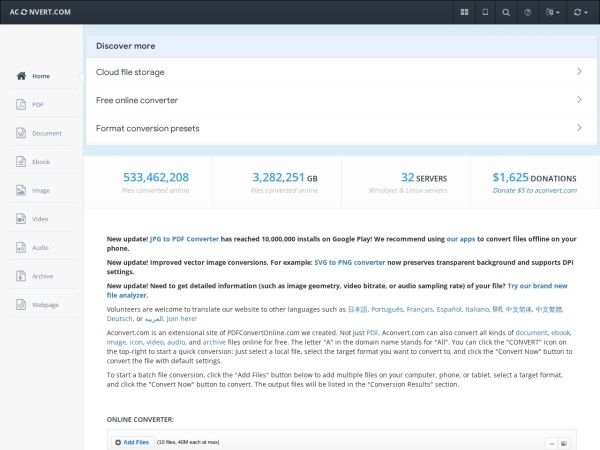The image size is (600, 450).
Task: Click the PDF file icon in sidebar
Action: (21, 104)
